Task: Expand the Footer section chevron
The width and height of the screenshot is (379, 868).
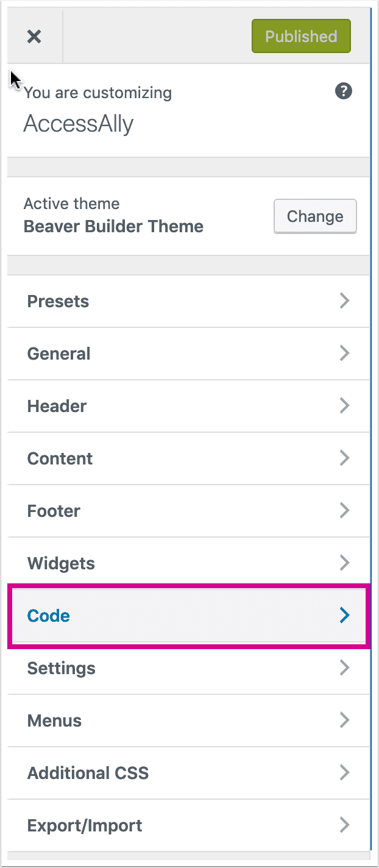Action: click(x=344, y=511)
